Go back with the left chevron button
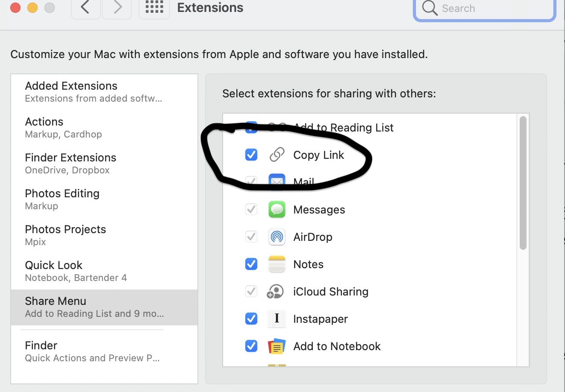 [x=85, y=8]
